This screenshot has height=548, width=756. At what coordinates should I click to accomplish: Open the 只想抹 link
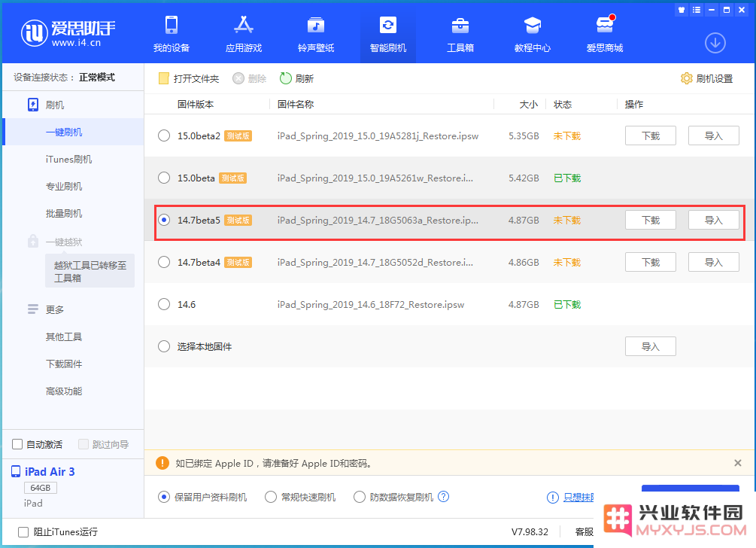578,498
